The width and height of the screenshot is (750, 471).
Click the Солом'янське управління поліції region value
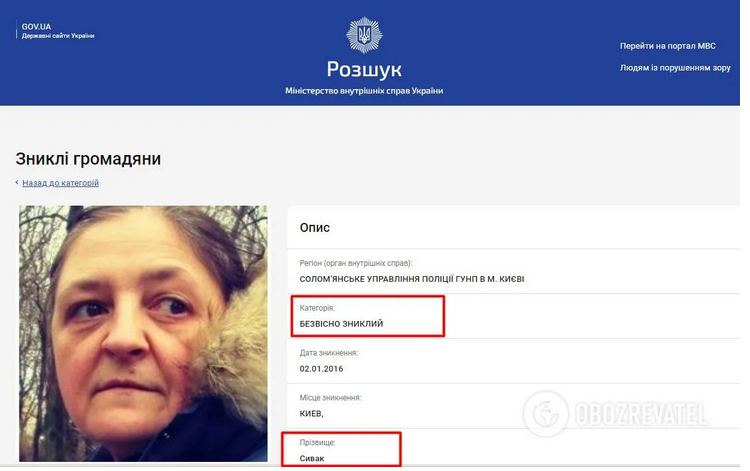coord(412,279)
